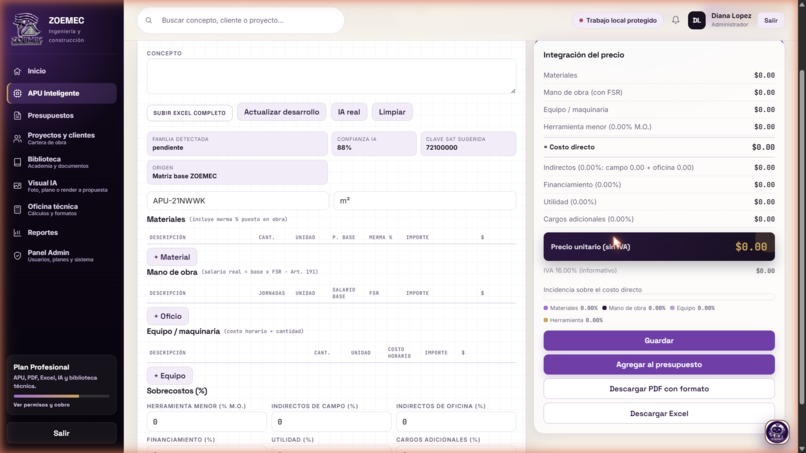Open Visual IA section
Viewport: 806px width, 453px height.
point(62,186)
